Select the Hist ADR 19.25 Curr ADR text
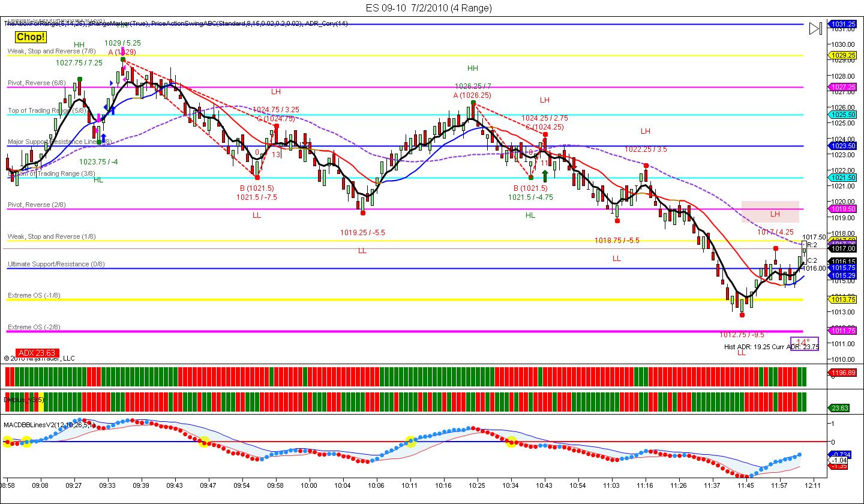Screen dimensions: 864x504 [x=772, y=347]
